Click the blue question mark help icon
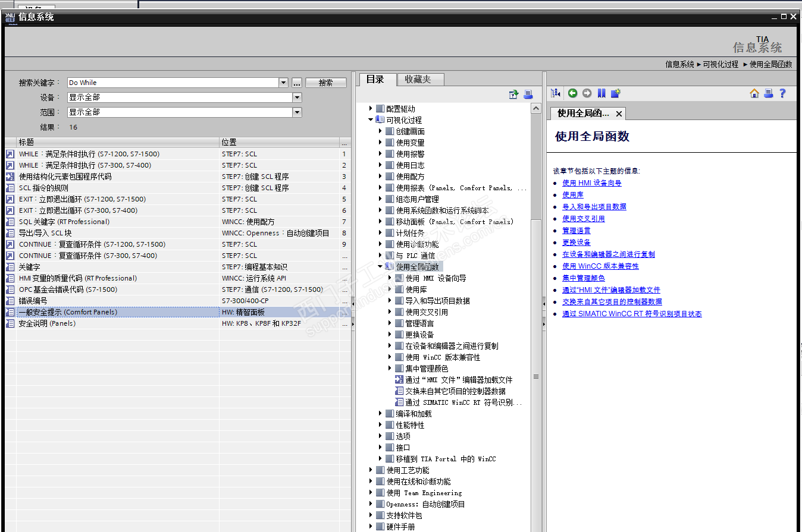The image size is (802, 532). [782, 93]
